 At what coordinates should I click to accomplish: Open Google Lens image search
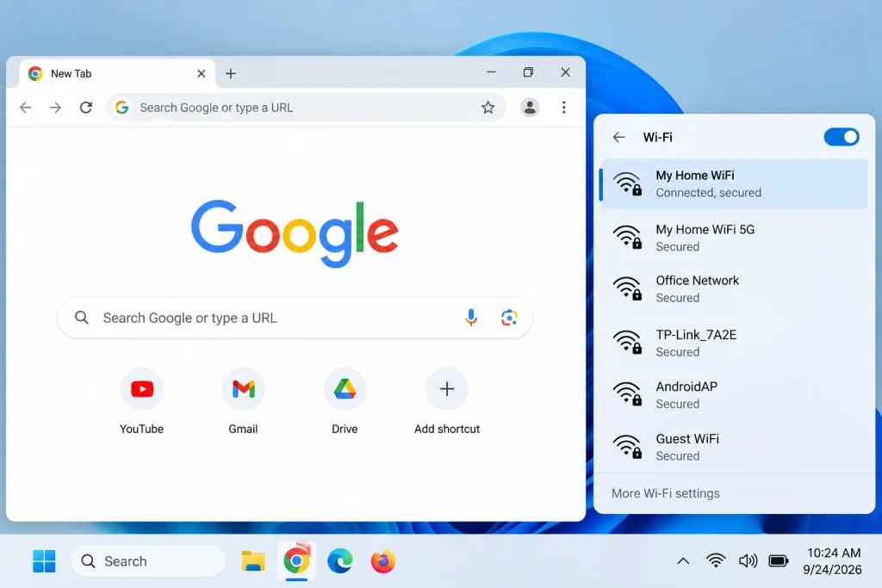(509, 318)
